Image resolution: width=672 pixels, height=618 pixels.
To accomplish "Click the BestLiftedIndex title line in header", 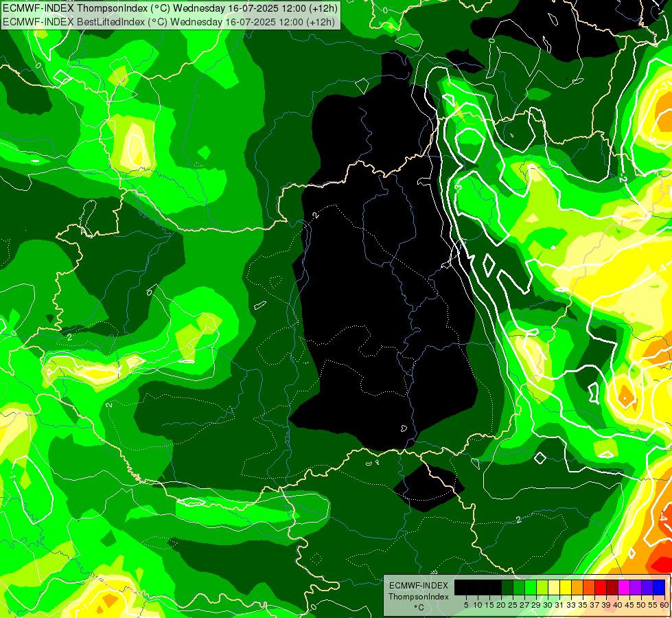I will tap(169, 21).
